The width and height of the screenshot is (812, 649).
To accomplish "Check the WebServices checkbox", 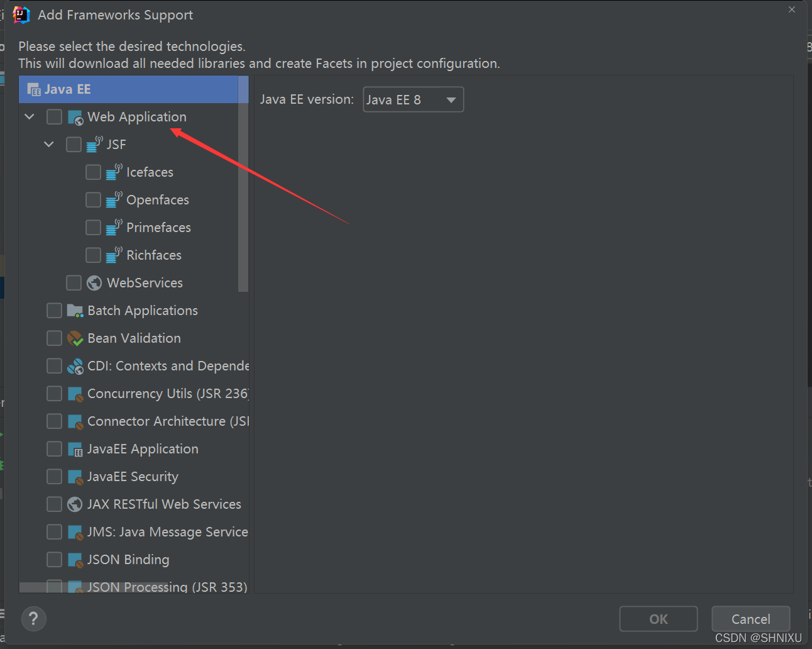I will tap(74, 283).
